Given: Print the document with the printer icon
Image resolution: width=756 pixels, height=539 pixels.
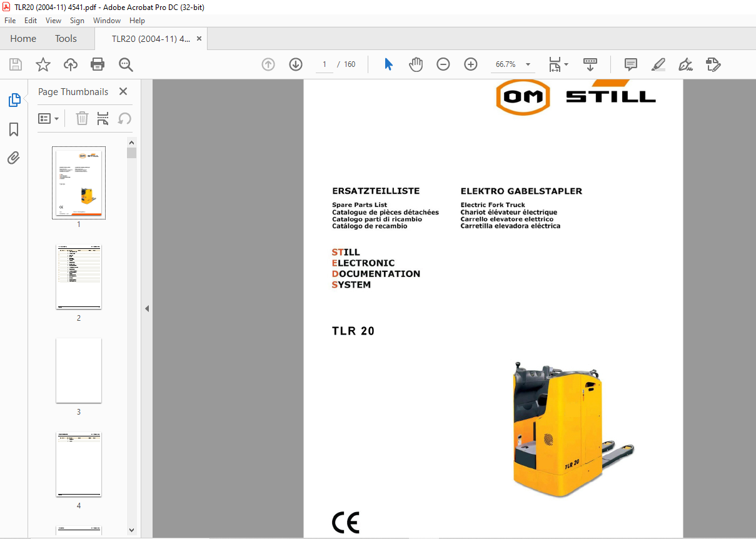Looking at the screenshot, I should 98,64.
